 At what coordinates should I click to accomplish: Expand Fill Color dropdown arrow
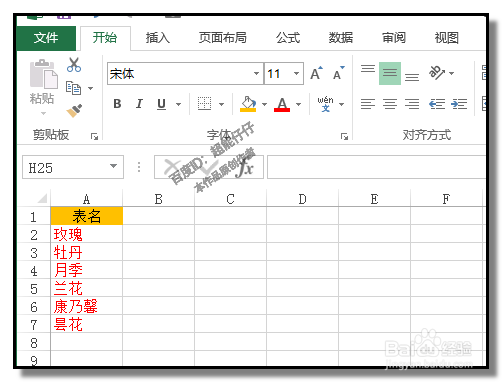tap(264, 104)
